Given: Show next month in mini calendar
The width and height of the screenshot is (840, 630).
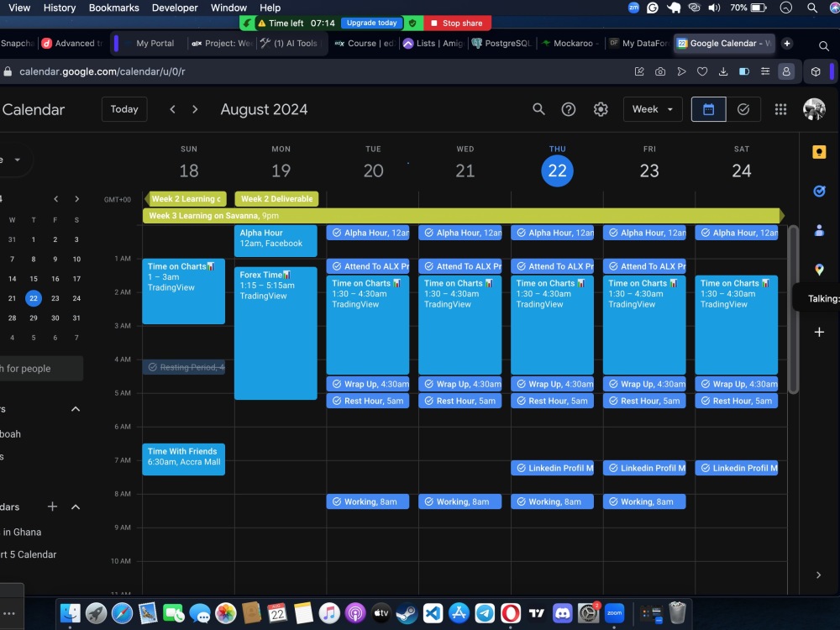Looking at the screenshot, I should [x=77, y=199].
